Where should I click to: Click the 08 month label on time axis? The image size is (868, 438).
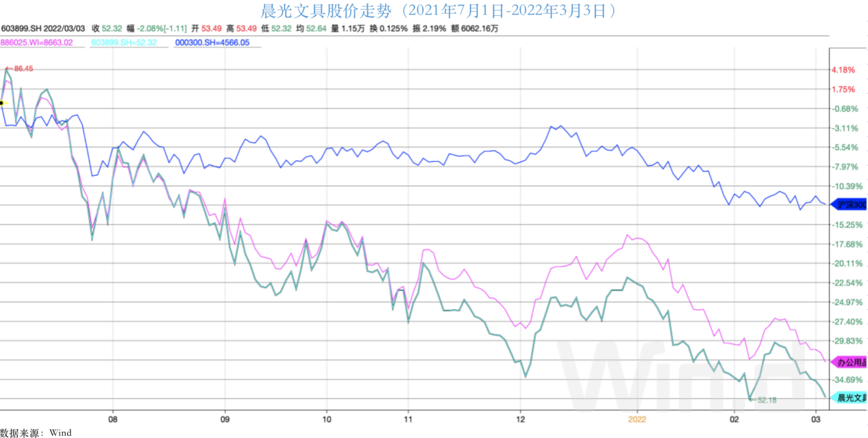point(112,417)
